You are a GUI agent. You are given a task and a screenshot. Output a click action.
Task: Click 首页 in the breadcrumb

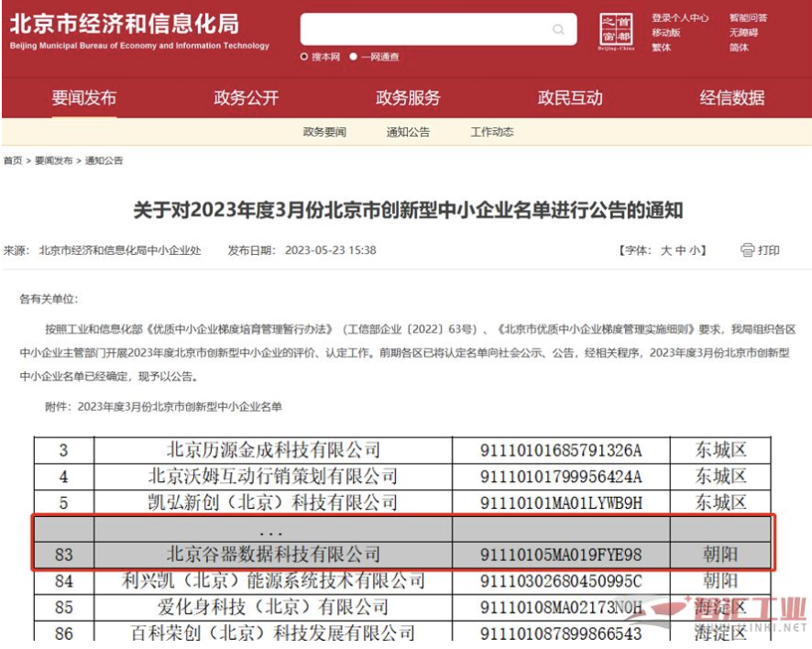(x=13, y=161)
